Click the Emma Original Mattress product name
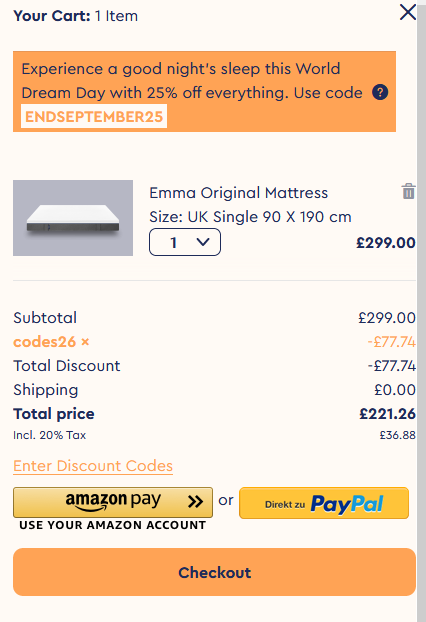The image size is (426, 622). 238,193
